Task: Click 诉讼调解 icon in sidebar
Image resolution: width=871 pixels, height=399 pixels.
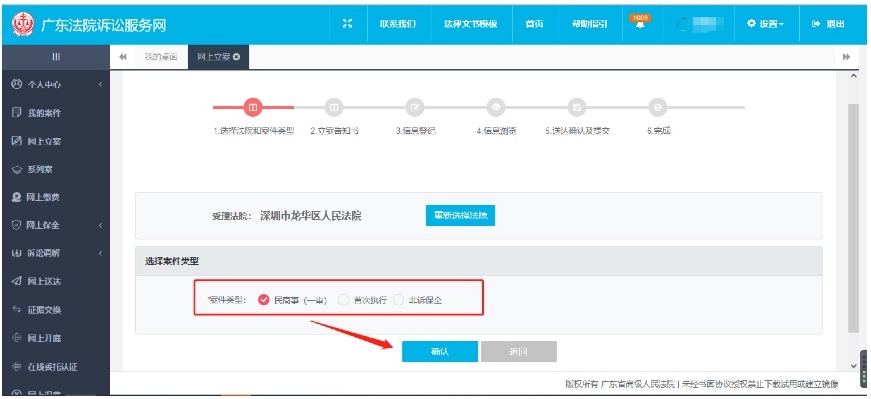Action: [x=17, y=253]
